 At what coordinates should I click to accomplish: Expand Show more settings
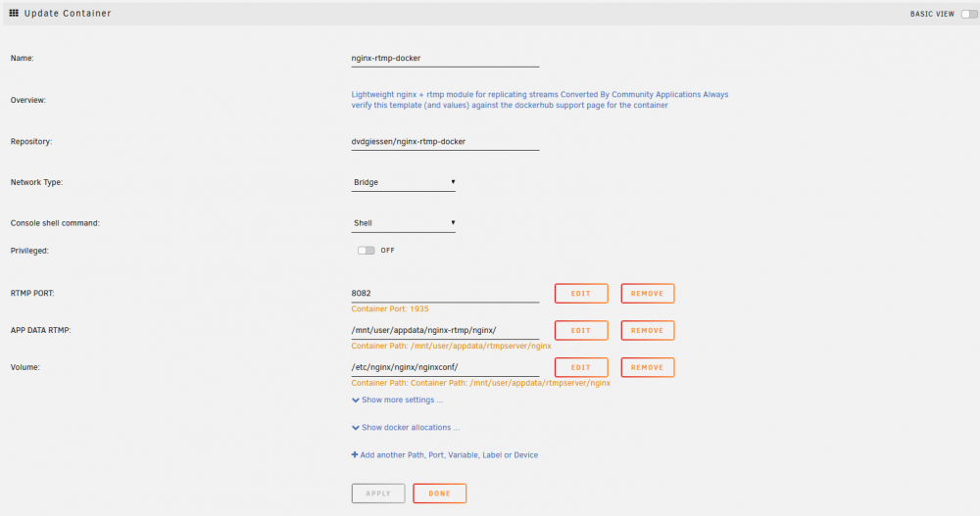pyautogui.click(x=397, y=399)
